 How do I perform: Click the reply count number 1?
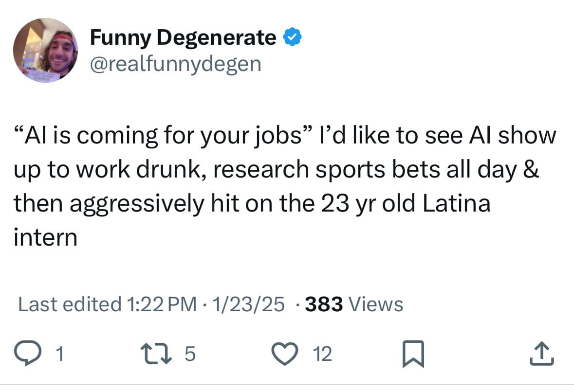[x=59, y=354]
